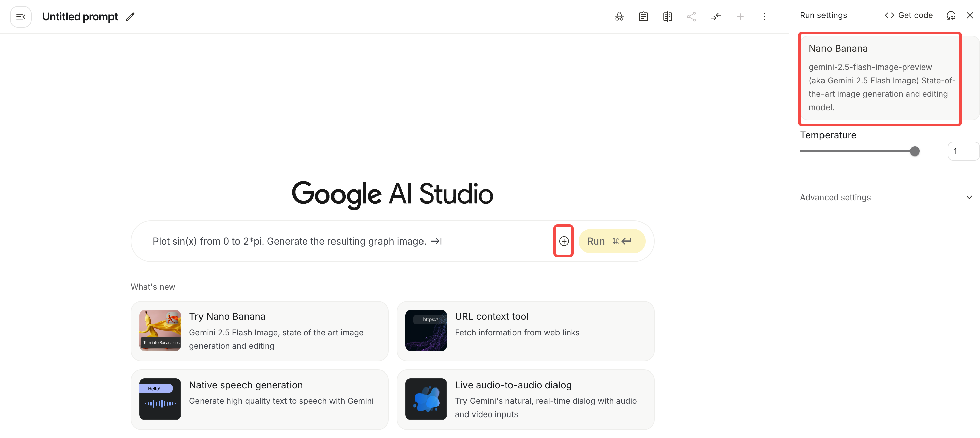Click the plus insert media icon
Viewport: 980px width, 438px height.
click(x=564, y=241)
